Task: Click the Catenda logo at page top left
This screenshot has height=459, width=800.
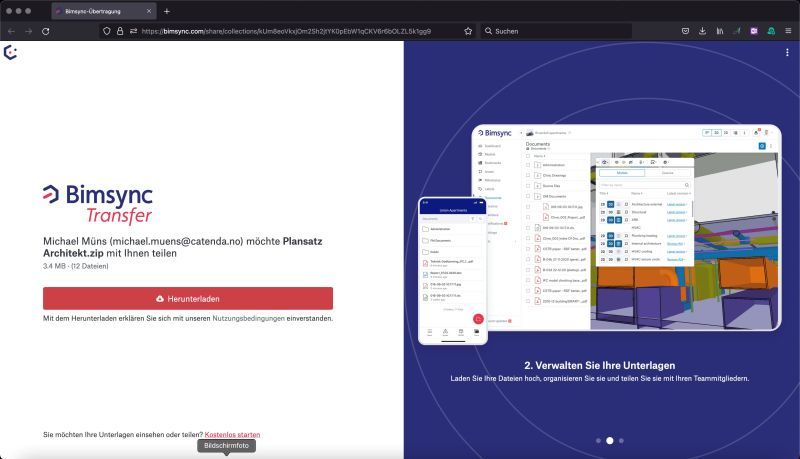Action: coord(10,53)
